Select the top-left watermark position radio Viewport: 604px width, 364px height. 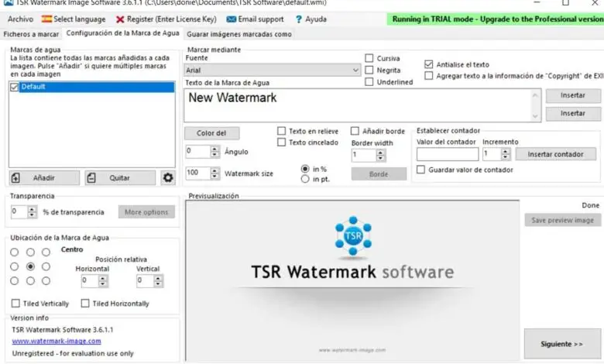(14, 252)
